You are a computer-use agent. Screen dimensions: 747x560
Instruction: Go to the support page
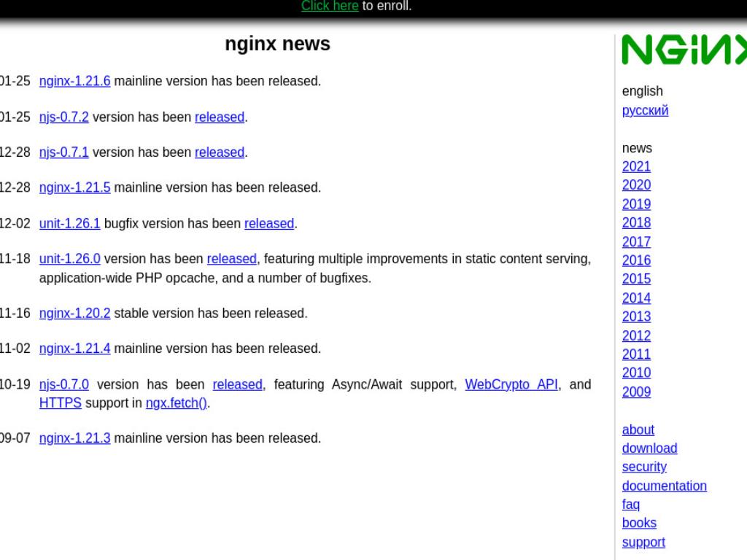tap(643, 542)
